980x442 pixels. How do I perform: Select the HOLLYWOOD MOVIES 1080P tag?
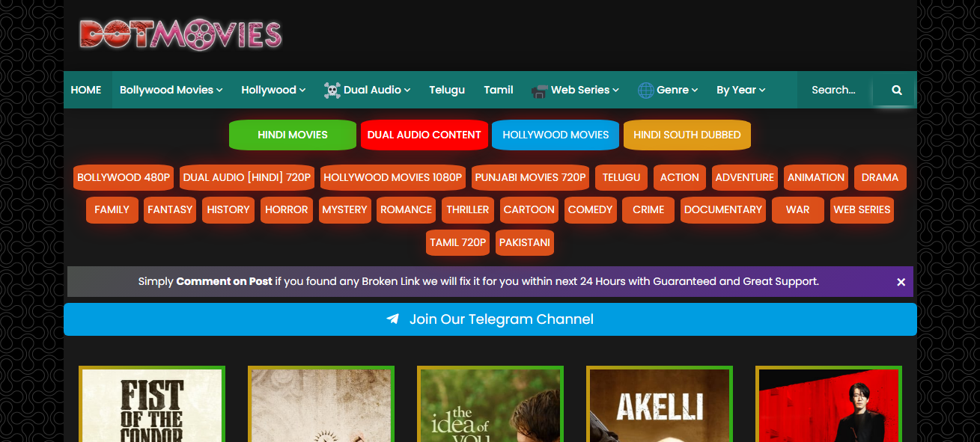point(393,178)
